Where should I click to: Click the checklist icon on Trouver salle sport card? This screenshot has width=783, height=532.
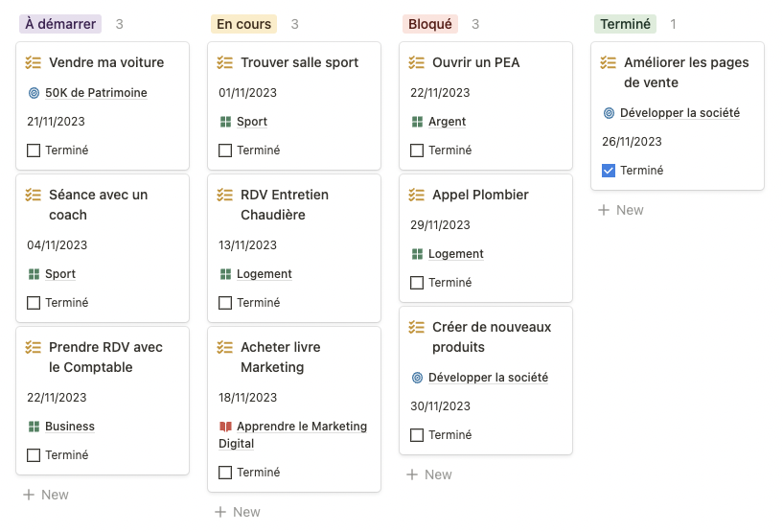coord(225,62)
